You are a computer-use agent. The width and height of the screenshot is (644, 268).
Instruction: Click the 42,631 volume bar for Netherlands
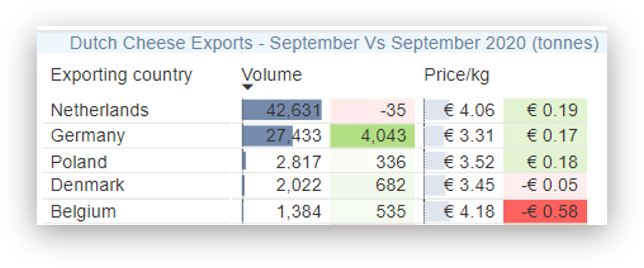[282, 110]
